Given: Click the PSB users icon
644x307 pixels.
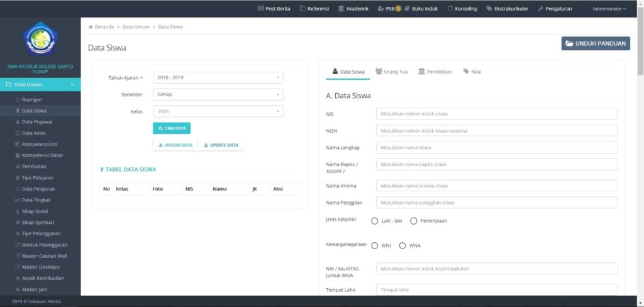Looking at the screenshot, I should [380, 9].
